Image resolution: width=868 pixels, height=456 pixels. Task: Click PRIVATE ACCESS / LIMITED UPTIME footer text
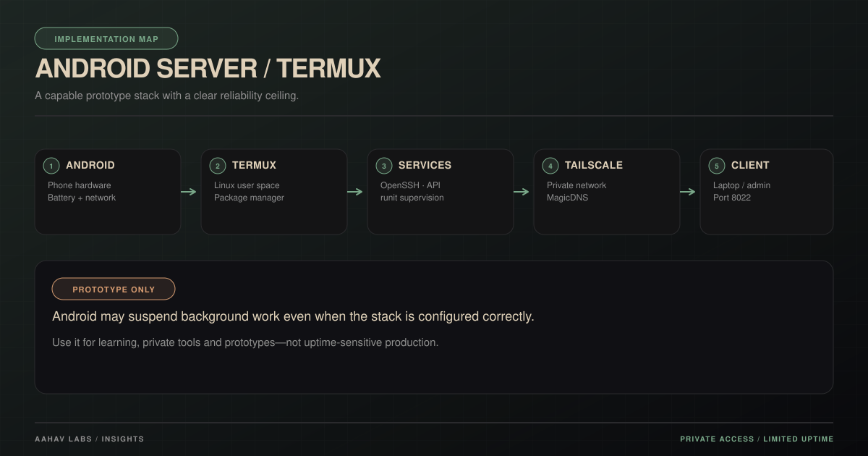pyautogui.click(x=757, y=439)
